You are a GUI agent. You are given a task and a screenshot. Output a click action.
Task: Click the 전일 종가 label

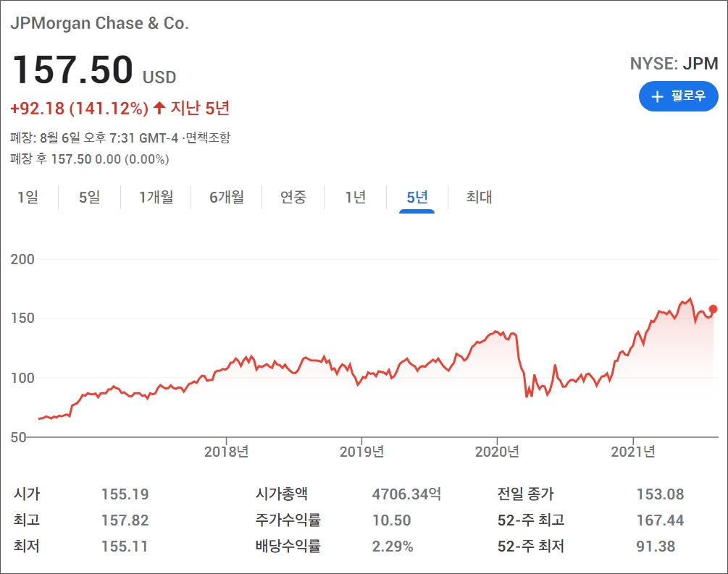526,494
